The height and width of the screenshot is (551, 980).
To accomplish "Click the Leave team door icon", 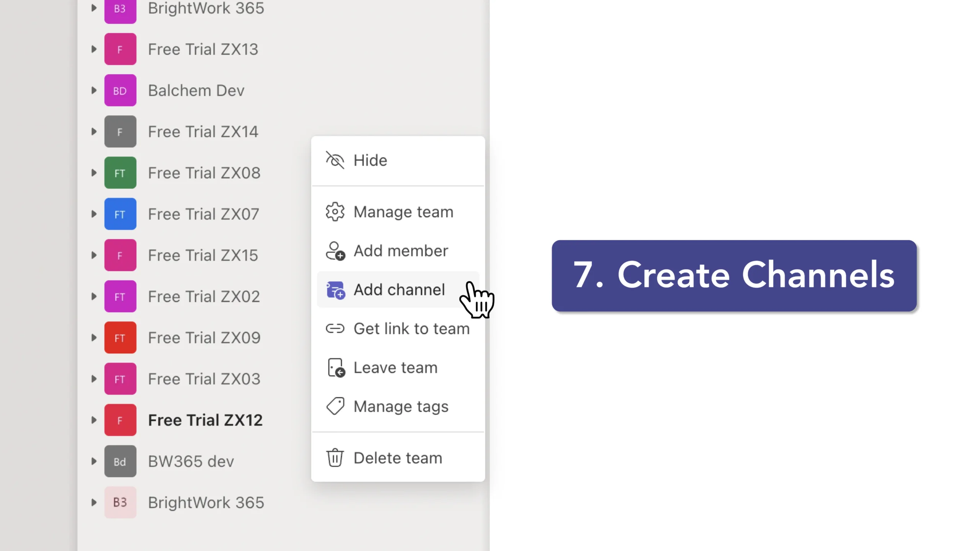I will click(336, 368).
